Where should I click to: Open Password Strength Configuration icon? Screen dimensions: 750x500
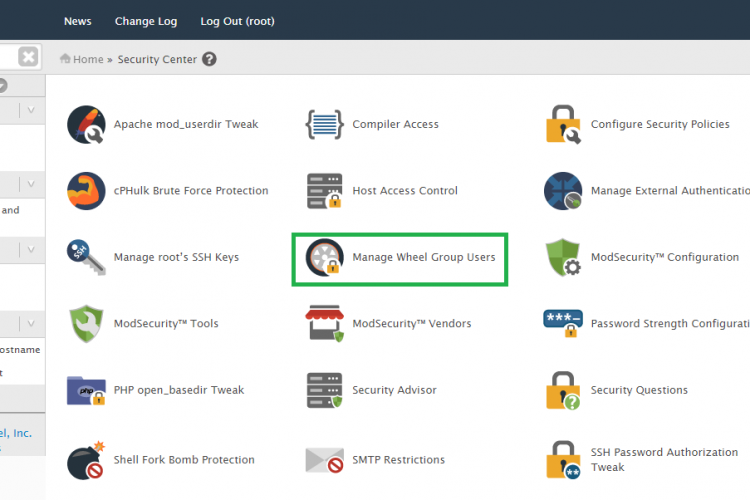(x=563, y=323)
